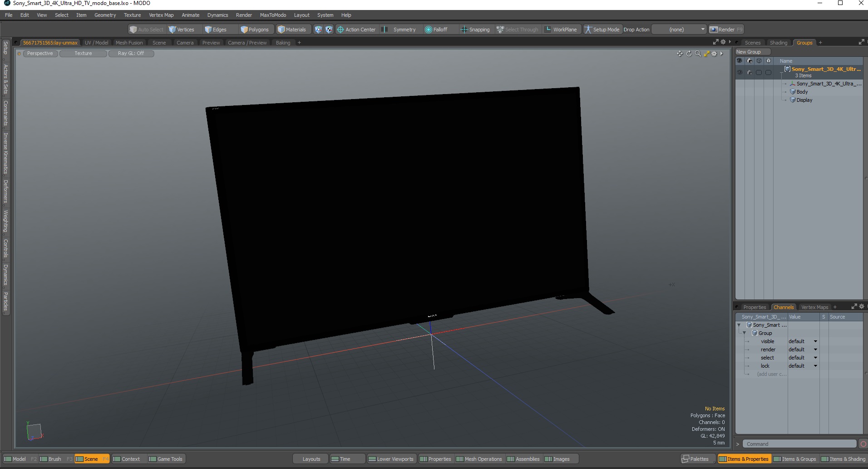Open Deformers vertical sidebar tab
This screenshot has height=469, width=868.
point(5,191)
